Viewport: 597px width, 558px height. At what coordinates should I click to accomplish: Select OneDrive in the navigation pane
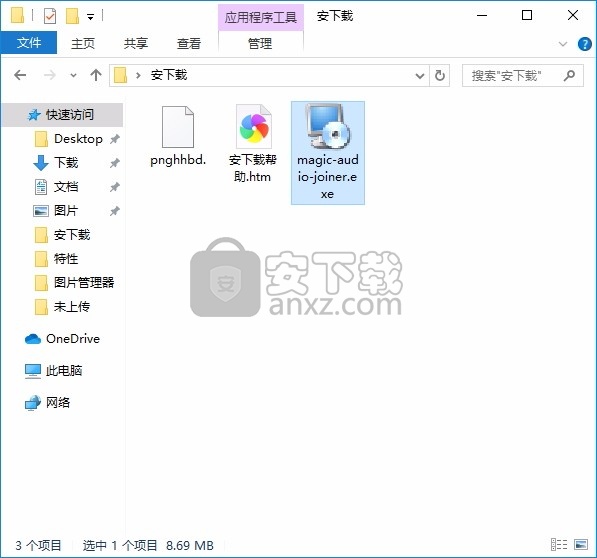[62, 339]
